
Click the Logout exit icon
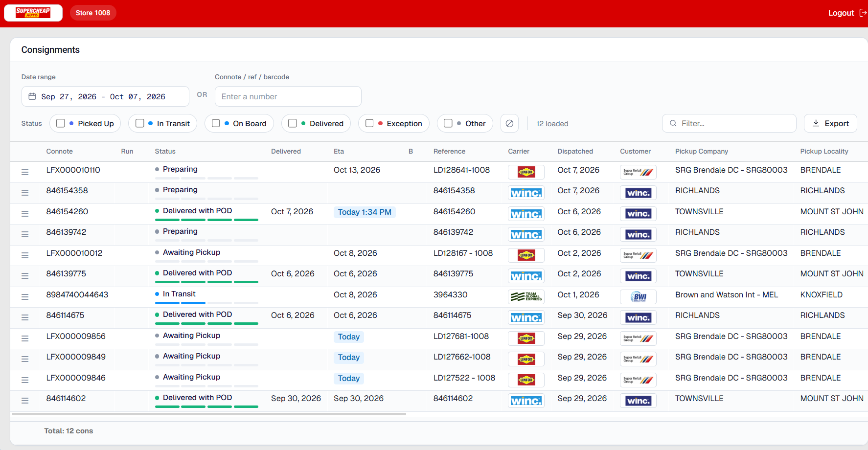point(863,13)
